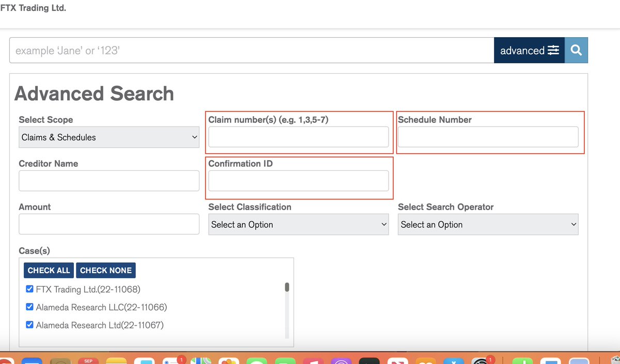Image resolution: width=620 pixels, height=364 pixels.
Task: Uncheck Alameda Research LLC(22-11066) checkbox
Action: click(x=29, y=307)
